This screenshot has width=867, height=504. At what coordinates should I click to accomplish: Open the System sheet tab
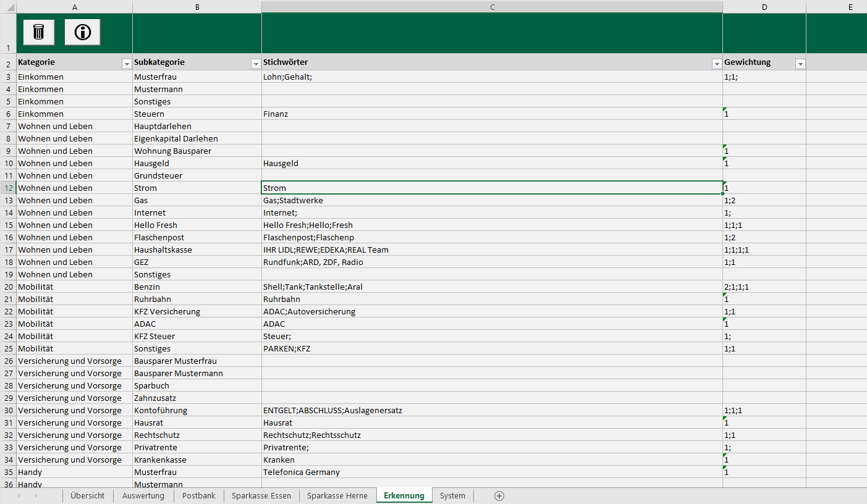(452, 496)
